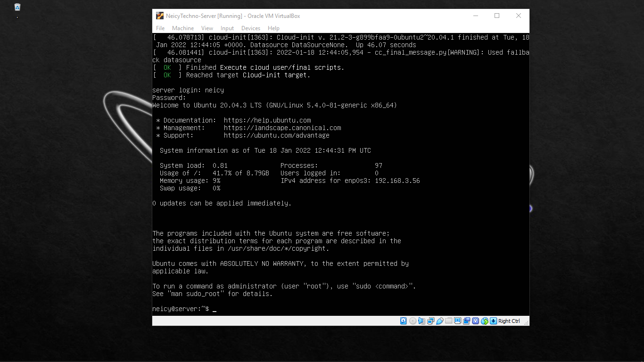Open the File menu

[x=160, y=28]
